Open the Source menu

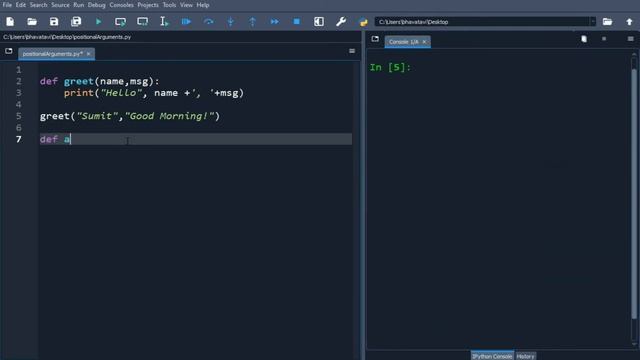(60, 5)
